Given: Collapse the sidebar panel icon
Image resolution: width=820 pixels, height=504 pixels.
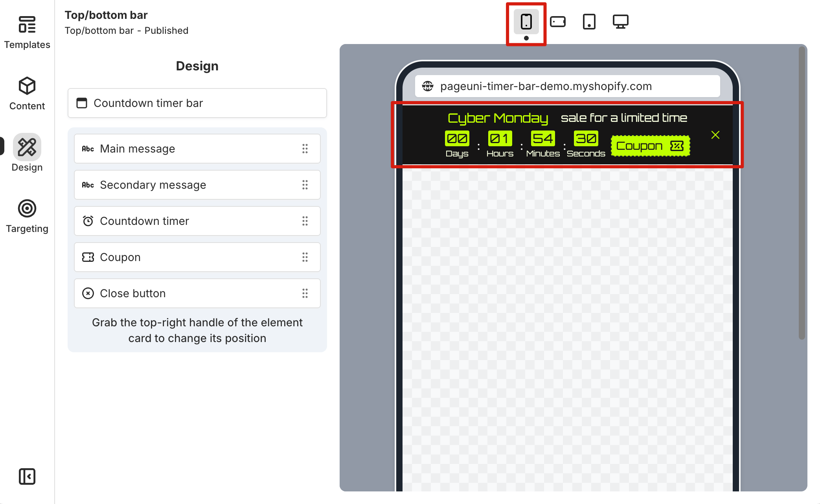Looking at the screenshot, I should pos(27,476).
